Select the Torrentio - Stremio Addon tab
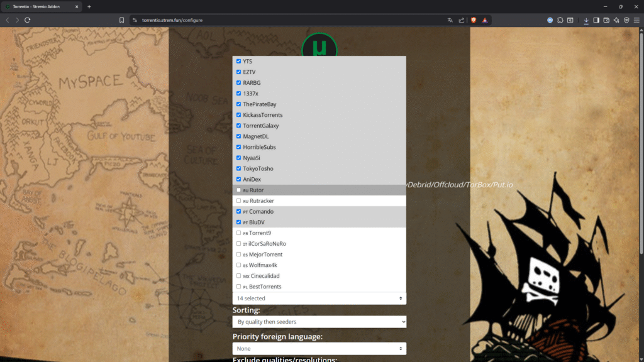Viewport: 644px width, 362px height. 41,6
